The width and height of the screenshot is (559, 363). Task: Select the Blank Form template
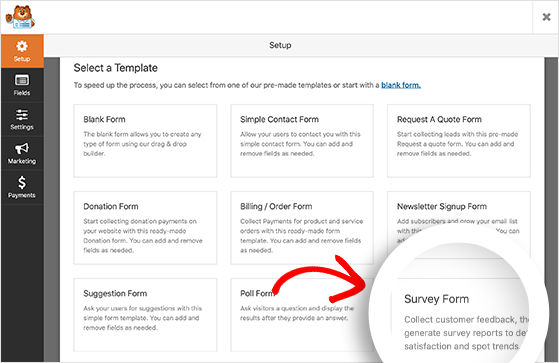click(145, 141)
